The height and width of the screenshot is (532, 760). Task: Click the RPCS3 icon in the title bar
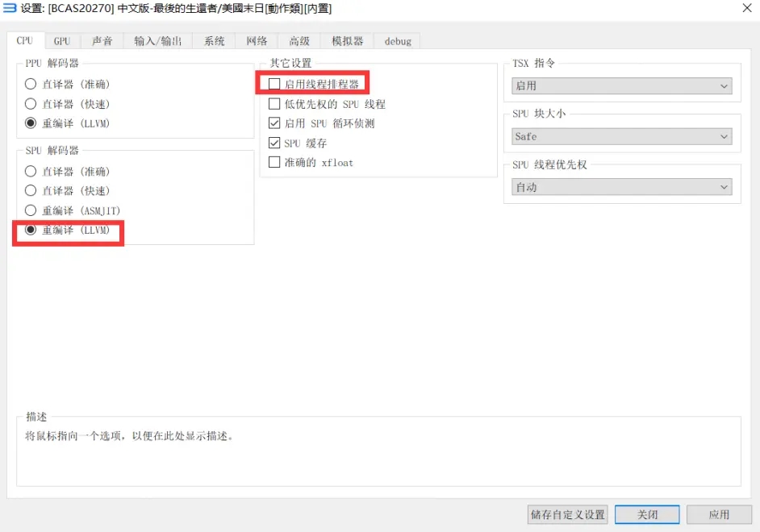pos(9,9)
